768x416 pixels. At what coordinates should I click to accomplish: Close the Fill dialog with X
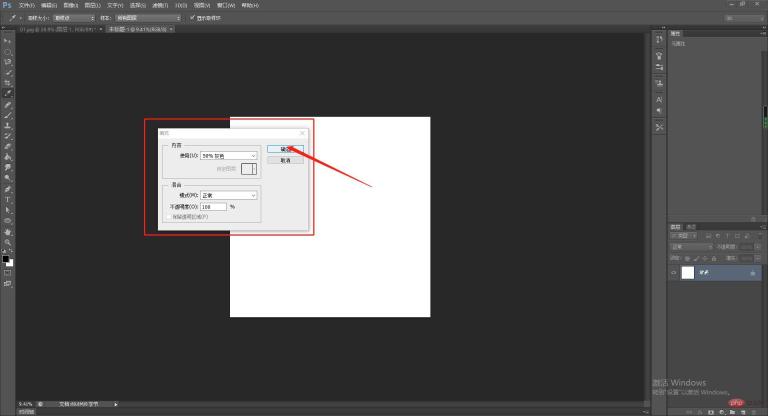pos(302,133)
